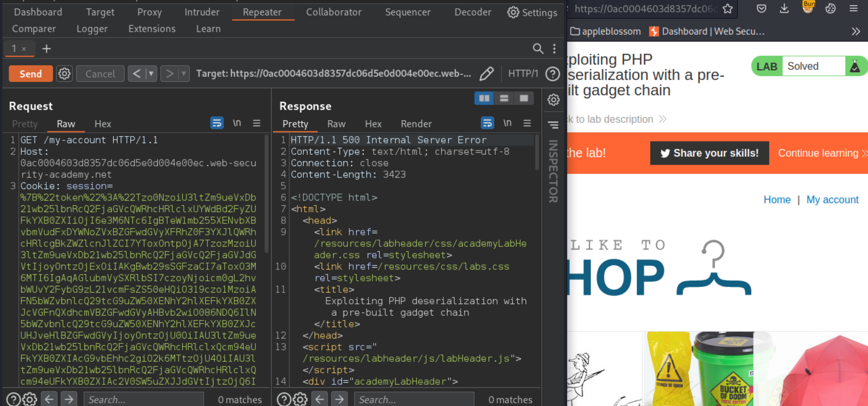Toggle response non-printable characters \n button
Viewport: 868px width, 406px height.
click(508, 123)
